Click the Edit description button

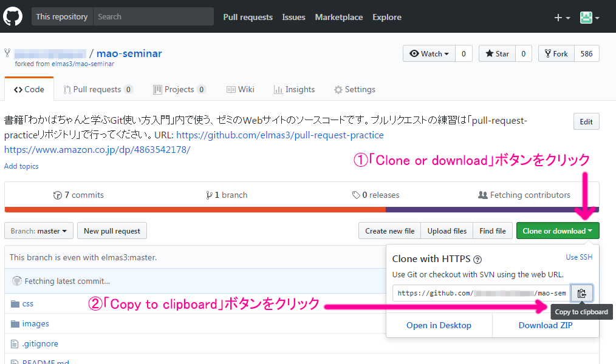[x=586, y=121]
